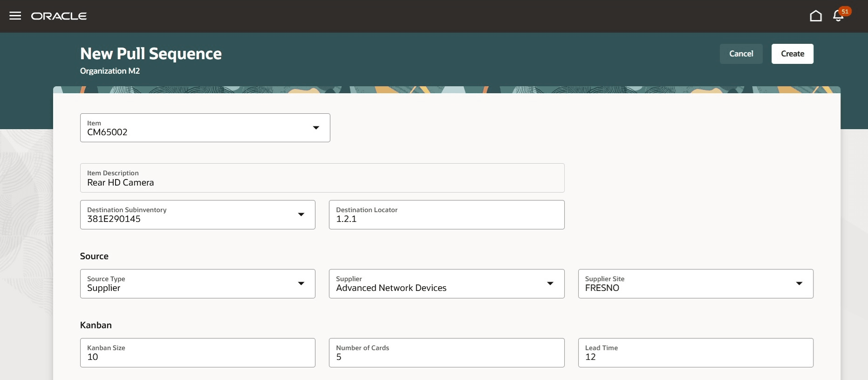The image size is (868, 380).
Task: Click into the Destination Locator field
Action: point(447,214)
